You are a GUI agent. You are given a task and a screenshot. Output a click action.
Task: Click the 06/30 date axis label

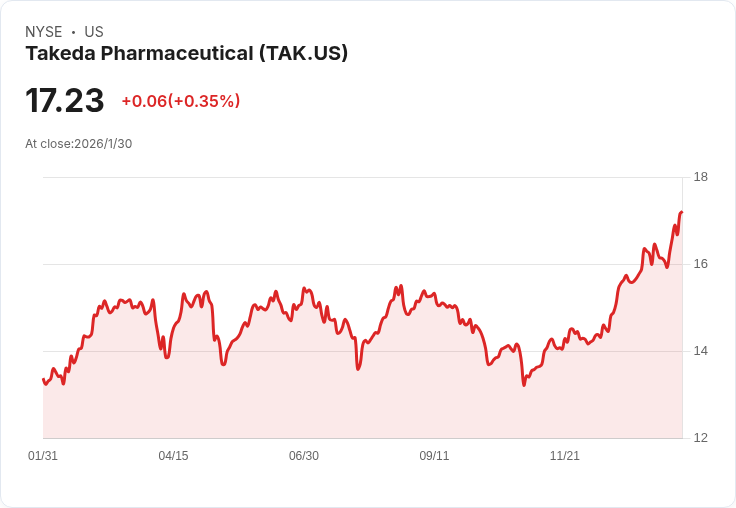coord(304,455)
